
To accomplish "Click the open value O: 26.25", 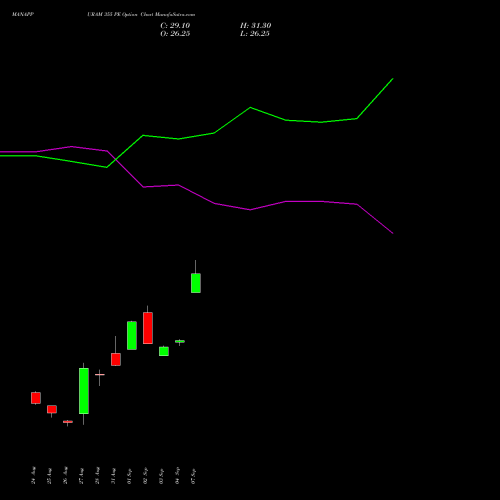I will click(x=175, y=33).
